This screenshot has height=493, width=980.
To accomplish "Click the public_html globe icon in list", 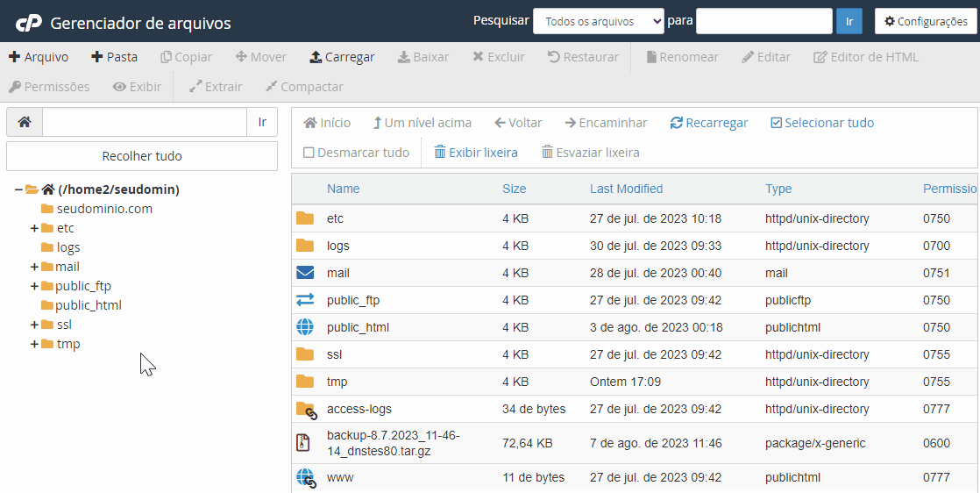I will tap(305, 327).
